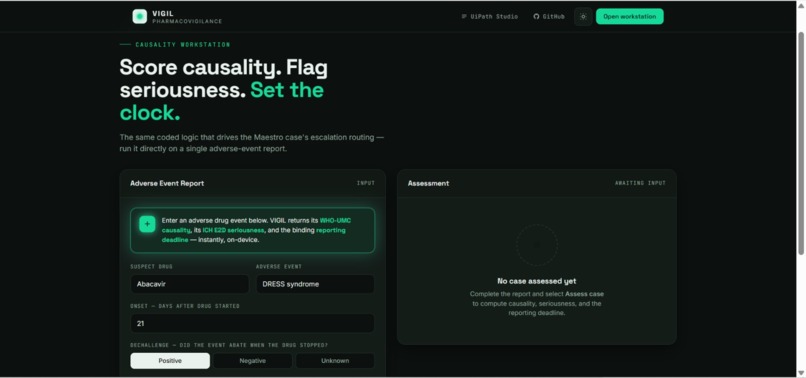Viewport: 806px width, 378px height.
Task: Click the scrollbar down arrow
Action: 801,373
